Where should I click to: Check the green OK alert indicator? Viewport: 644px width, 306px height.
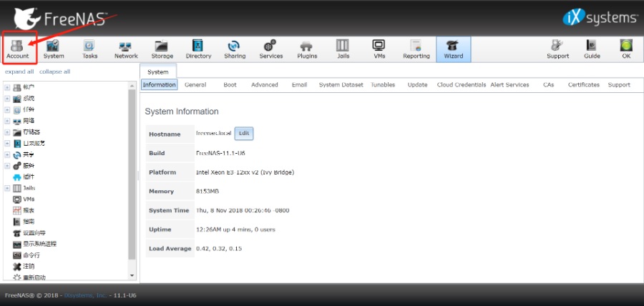626,49
